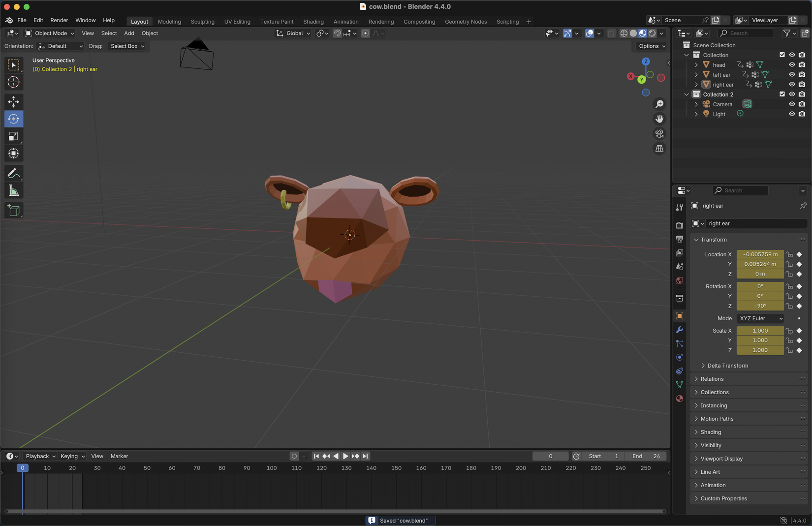
Task: Click the Location X value field
Action: tap(760, 254)
